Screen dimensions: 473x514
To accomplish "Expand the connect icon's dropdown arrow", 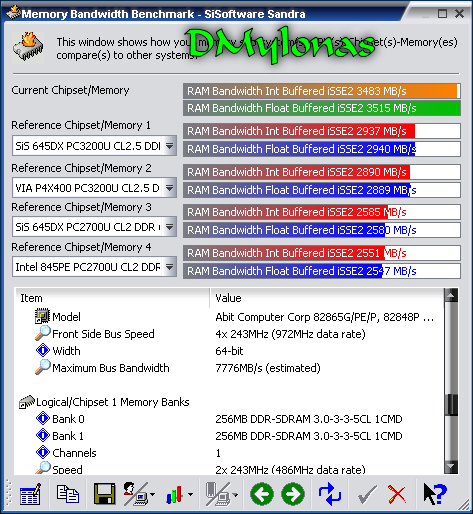I will [x=152, y=494].
